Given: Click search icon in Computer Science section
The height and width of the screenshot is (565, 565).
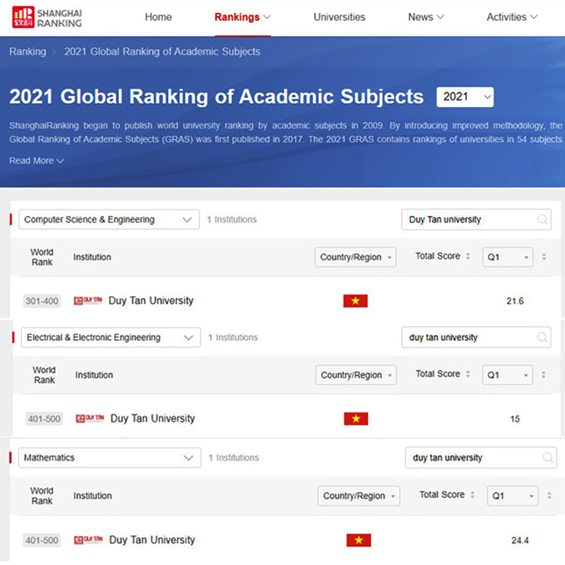Looking at the screenshot, I should (x=542, y=219).
